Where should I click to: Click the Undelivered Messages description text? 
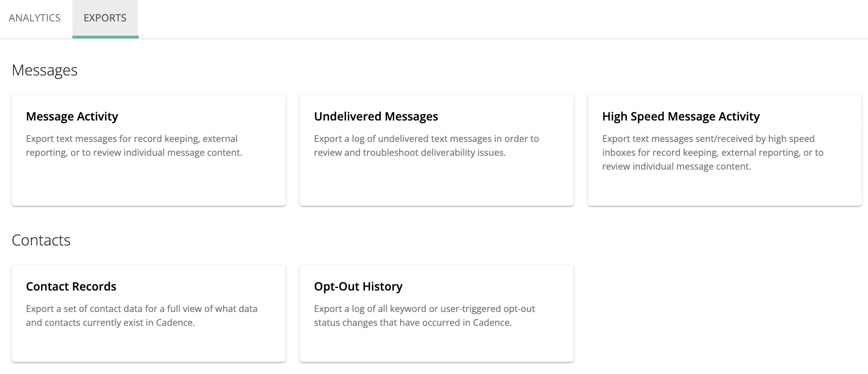coord(426,145)
